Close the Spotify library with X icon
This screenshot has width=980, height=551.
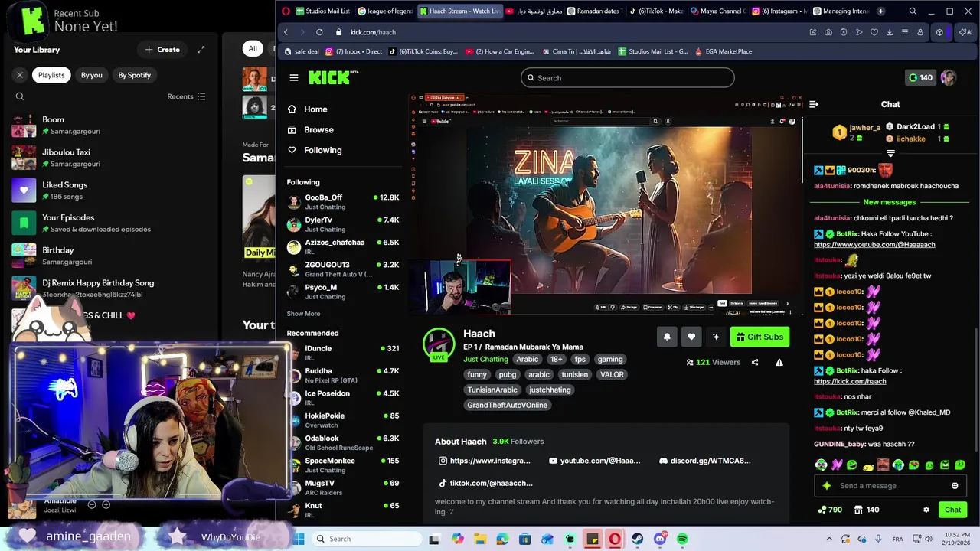(20, 75)
